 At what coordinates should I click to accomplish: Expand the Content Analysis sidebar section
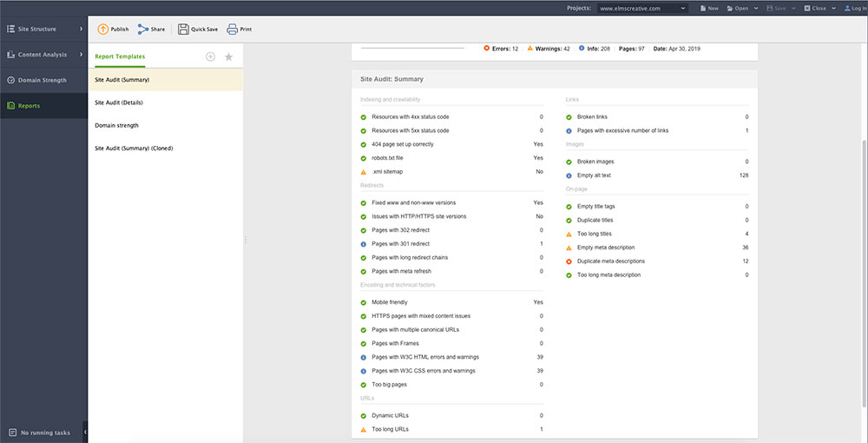pyautogui.click(x=43, y=55)
